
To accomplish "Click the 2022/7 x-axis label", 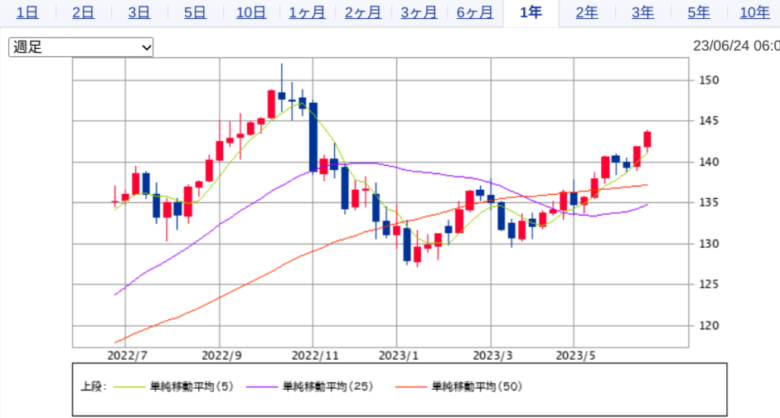I will coord(127,356).
